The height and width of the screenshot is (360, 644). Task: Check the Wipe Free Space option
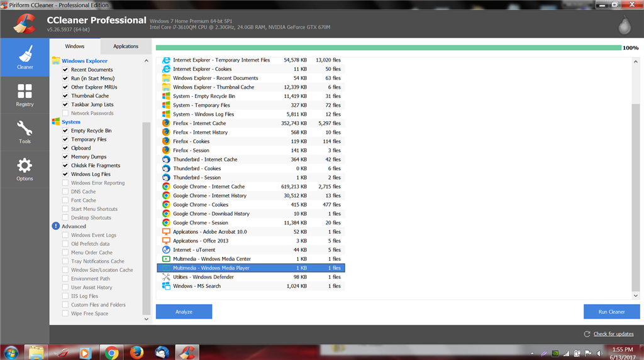coord(65,314)
